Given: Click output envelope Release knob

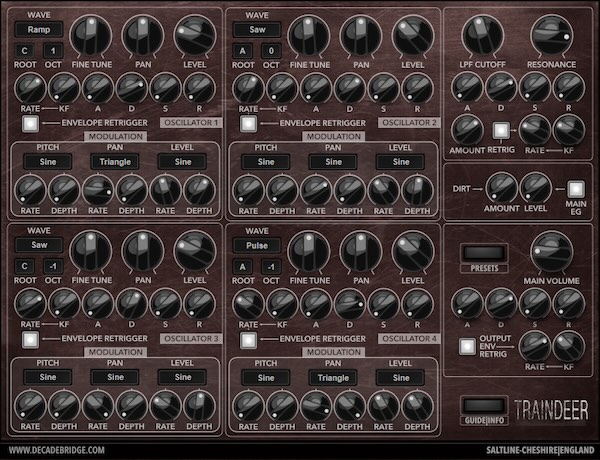Looking at the screenshot, I should point(569,304).
